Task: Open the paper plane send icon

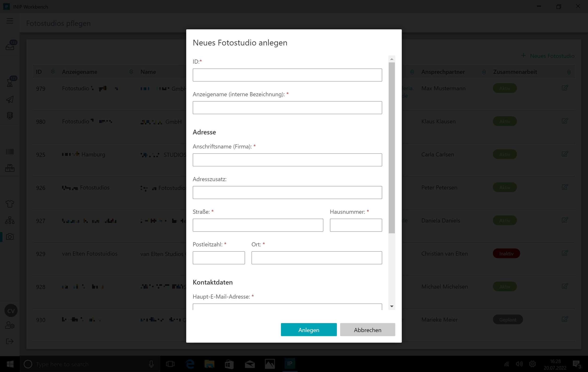Action: pos(10,99)
